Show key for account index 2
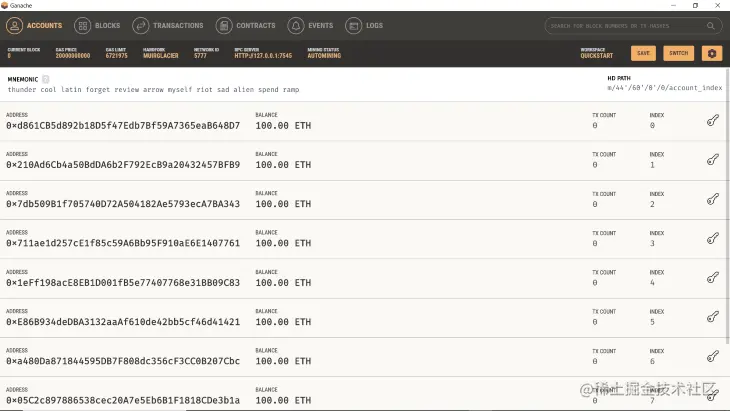 click(713, 199)
